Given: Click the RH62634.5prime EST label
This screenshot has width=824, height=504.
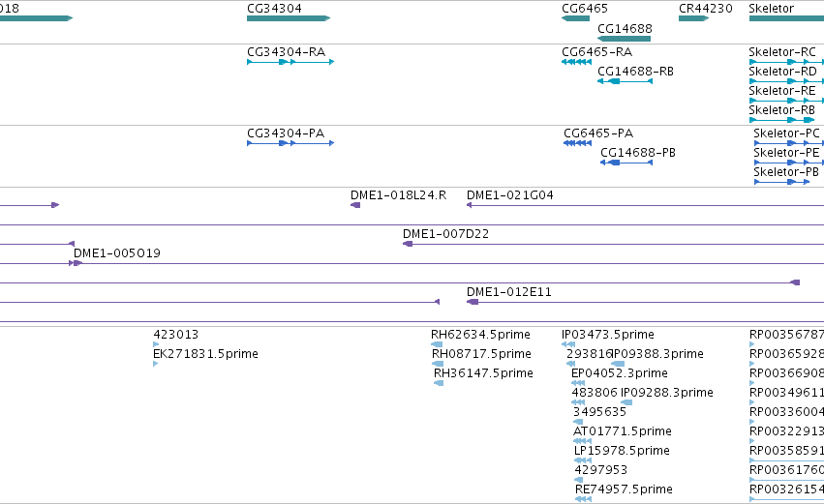Looking at the screenshot, I should pyautogui.click(x=480, y=335).
